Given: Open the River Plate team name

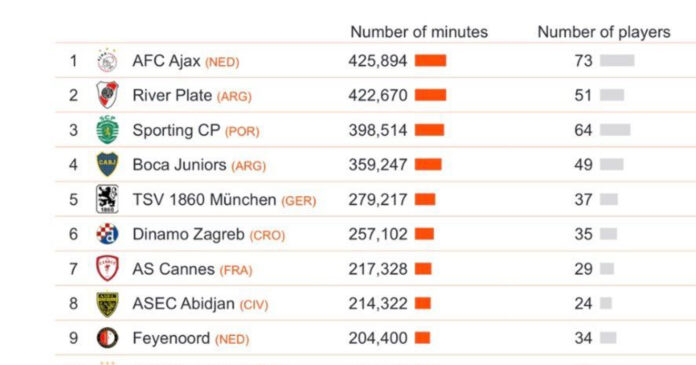Looking at the screenshot, I should (x=172, y=95).
